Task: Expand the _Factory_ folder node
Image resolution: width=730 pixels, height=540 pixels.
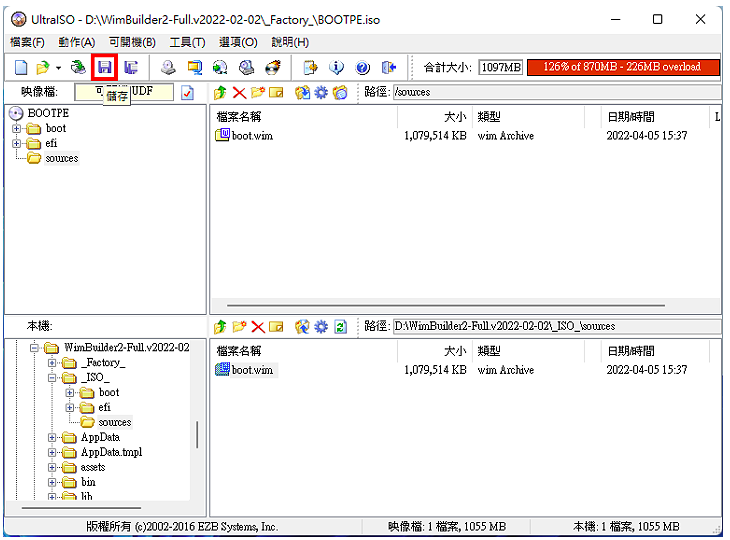Action: pyautogui.click(x=52, y=363)
